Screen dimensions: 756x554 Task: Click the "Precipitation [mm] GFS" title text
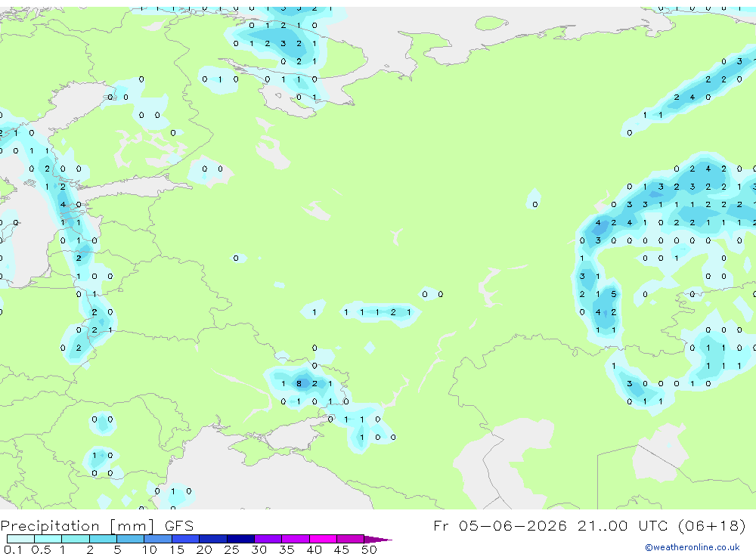tap(97, 525)
